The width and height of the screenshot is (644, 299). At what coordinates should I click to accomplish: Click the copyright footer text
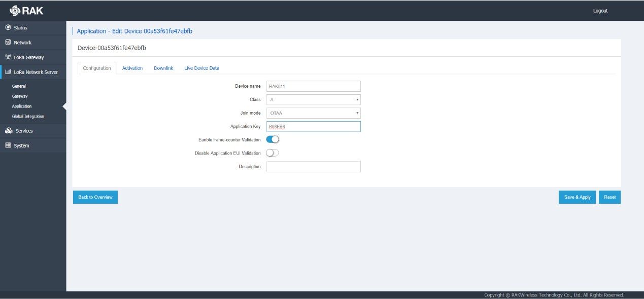[x=554, y=295]
